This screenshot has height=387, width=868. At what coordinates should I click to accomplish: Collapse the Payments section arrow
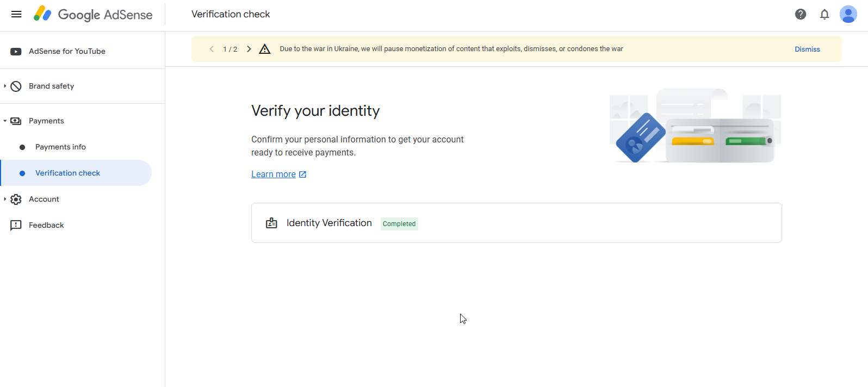[5, 121]
